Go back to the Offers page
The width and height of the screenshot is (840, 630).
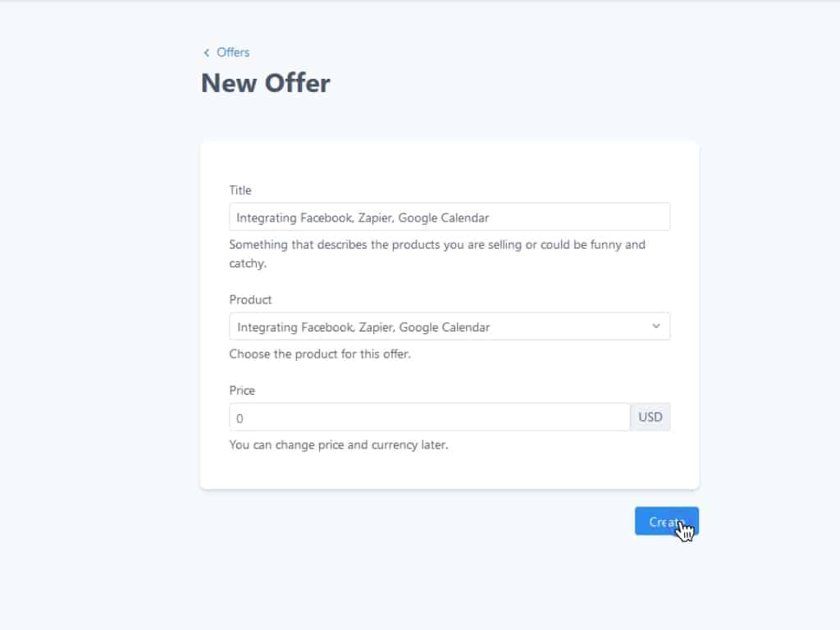click(233, 52)
